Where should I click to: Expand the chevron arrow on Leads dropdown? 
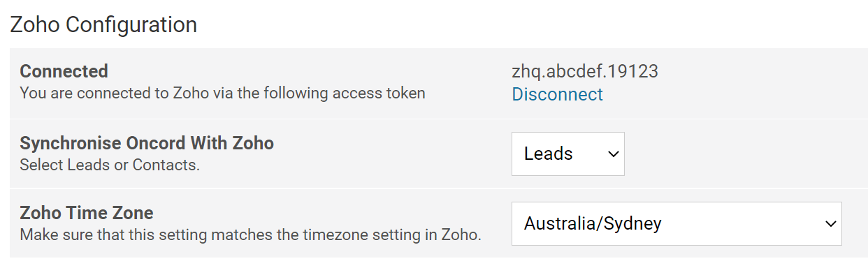point(614,154)
